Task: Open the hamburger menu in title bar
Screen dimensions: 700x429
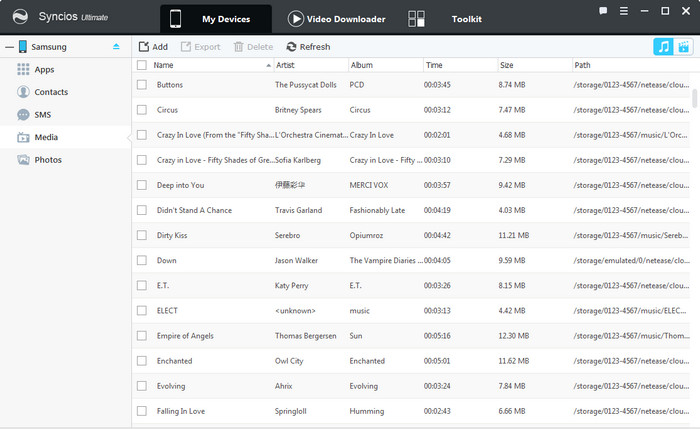Action: pos(624,11)
